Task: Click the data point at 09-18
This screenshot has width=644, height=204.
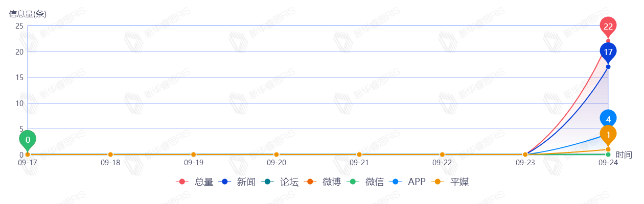Action: [110, 155]
